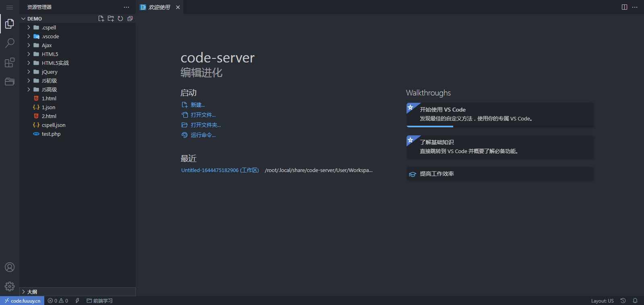
Task: Show the Explorer view in activity bar
Action: 10,24
